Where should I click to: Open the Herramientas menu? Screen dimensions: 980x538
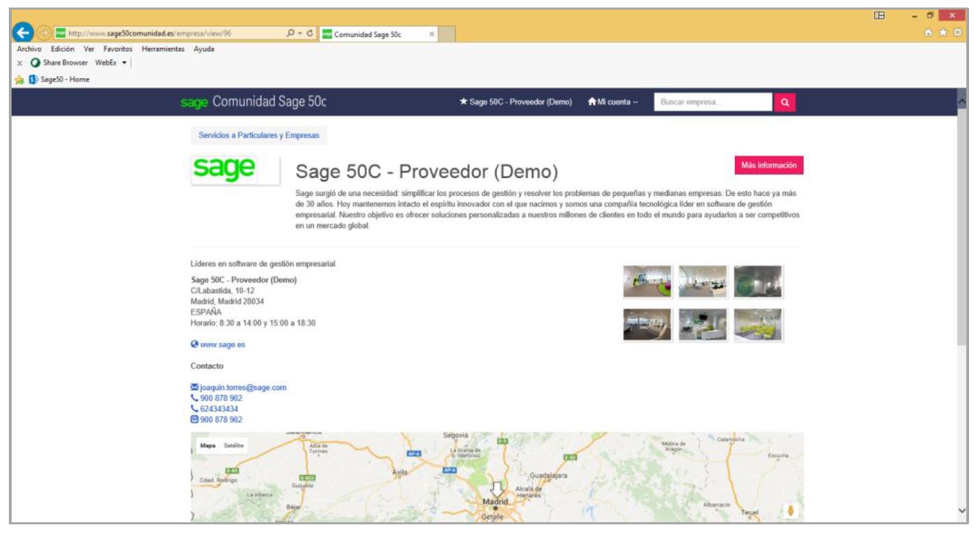(164, 49)
